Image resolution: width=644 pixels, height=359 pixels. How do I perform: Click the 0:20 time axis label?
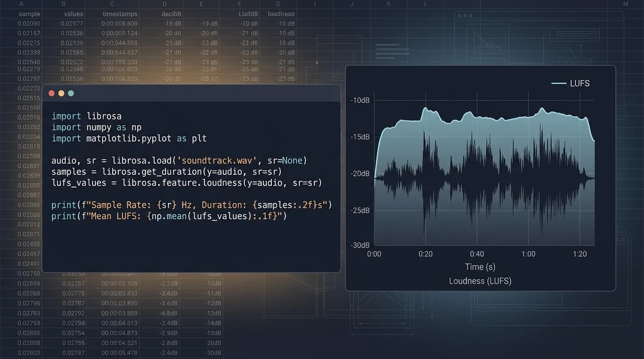click(425, 254)
